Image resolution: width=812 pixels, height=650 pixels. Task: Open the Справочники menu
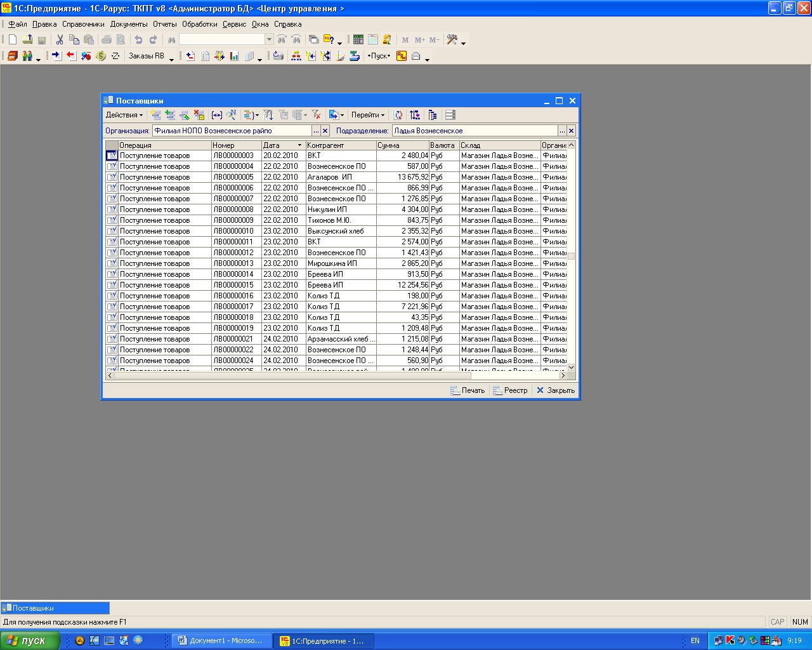[83, 24]
